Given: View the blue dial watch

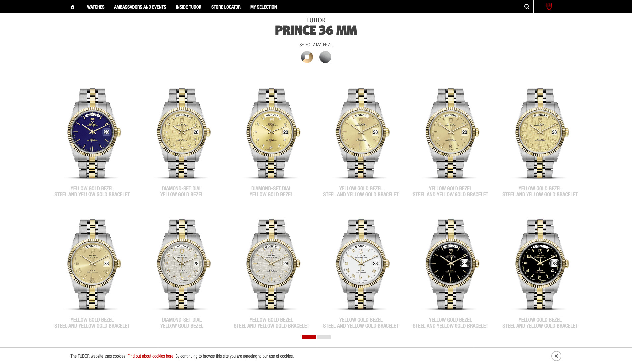Looking at the screenshot, I should click(93, 133).
